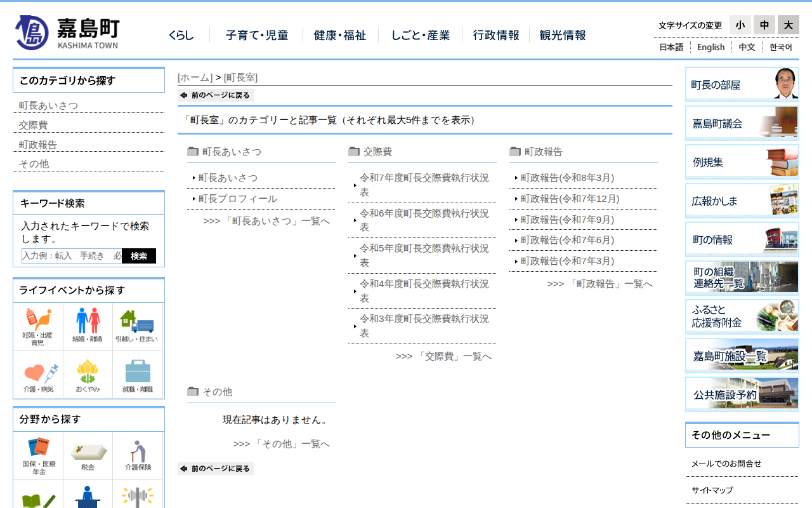Open the しごと・産業 navigation menu
The image size is (812, 508).
pyautogui.click(x=421, y=36)
